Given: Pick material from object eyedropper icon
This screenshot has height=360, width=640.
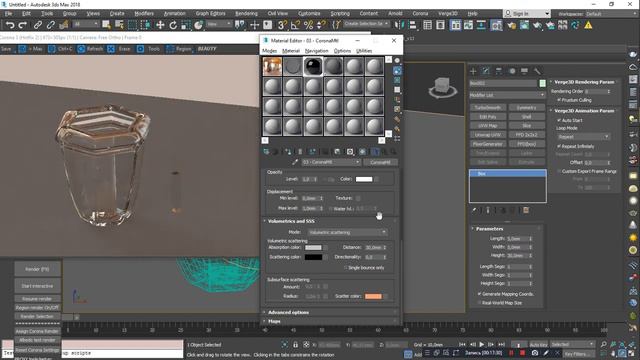Looking at the screenshot, I should tap(295, 162).
